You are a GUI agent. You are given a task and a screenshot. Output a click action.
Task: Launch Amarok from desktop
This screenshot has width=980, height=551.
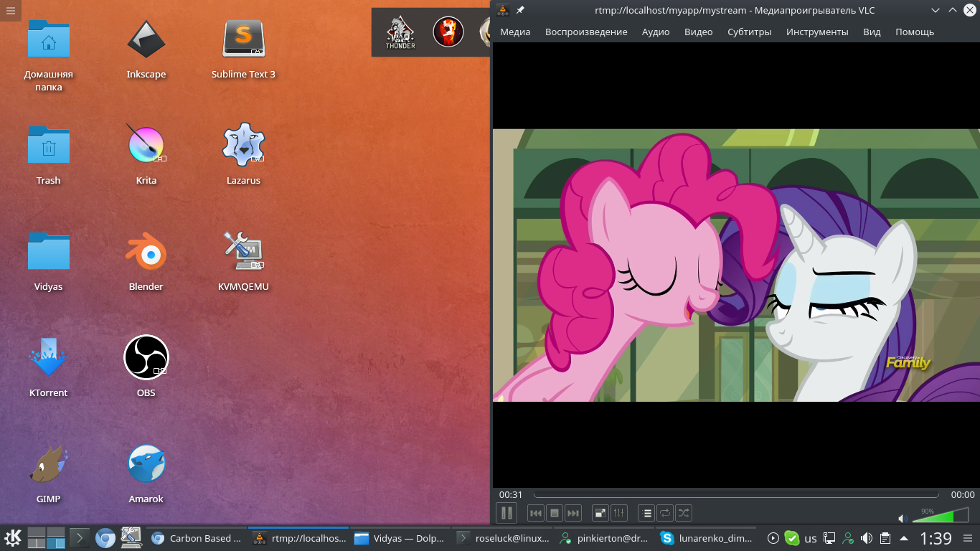[146, 475]
